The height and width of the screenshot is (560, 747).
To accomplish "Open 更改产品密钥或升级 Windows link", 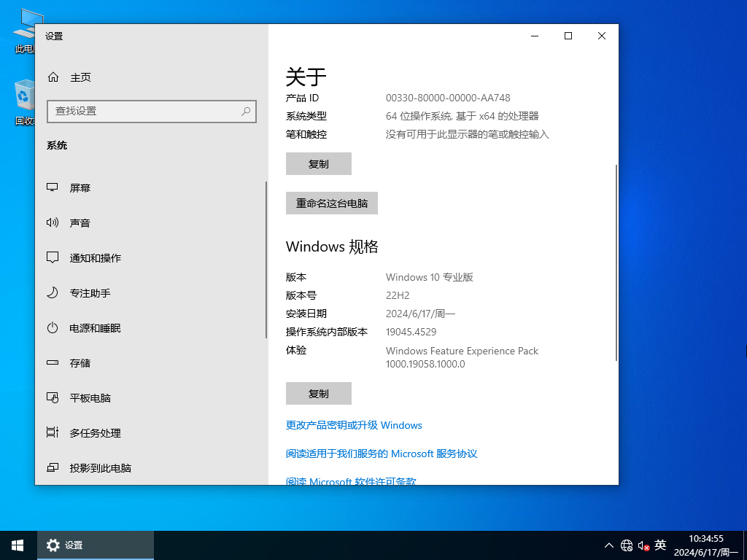I will tap(353, 425).
